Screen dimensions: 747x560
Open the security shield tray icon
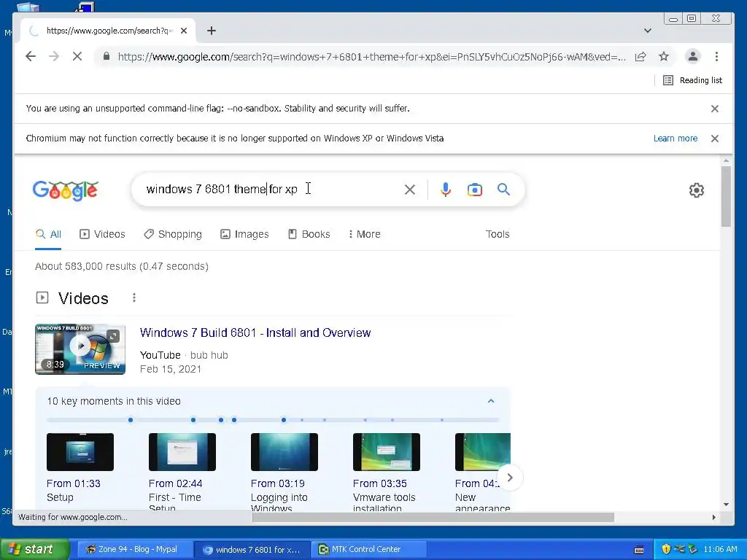point(666,549)
